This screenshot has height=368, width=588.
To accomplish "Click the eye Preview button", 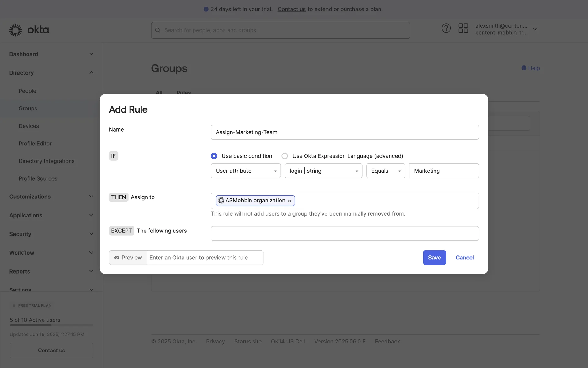I will pyautogui.click(x=128, y=258).
